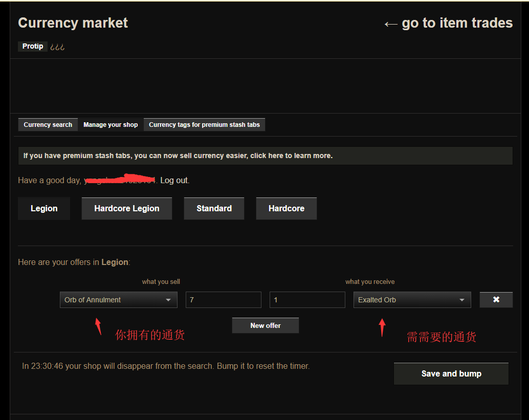Click the redacted username before Log out
This screenshot has height=420, width=529.
tap(120, 180)
